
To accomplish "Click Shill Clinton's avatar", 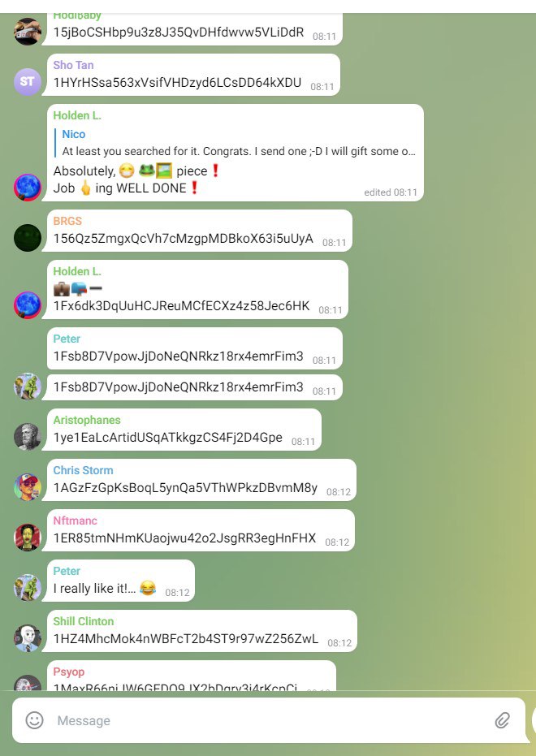I will 28,638.
